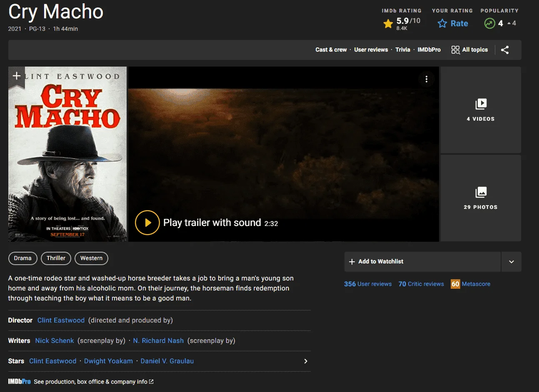Select the Thriller genre chip
Screen dimensions: 539x392
[x=56, y=258]
